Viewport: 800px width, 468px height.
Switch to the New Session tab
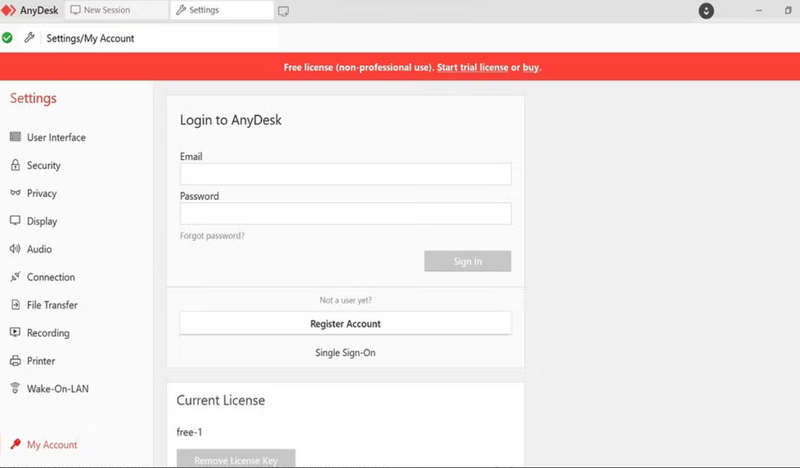(x=117, y=10)
